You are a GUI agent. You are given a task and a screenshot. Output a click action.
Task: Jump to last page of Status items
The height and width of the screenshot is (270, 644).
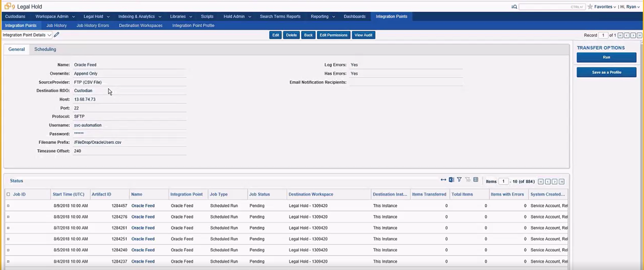562,182
